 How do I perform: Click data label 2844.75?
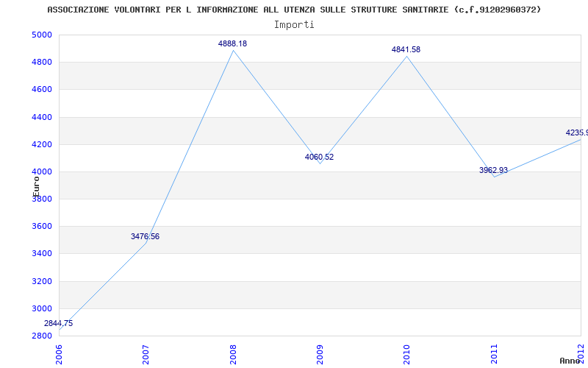(59, 323)
